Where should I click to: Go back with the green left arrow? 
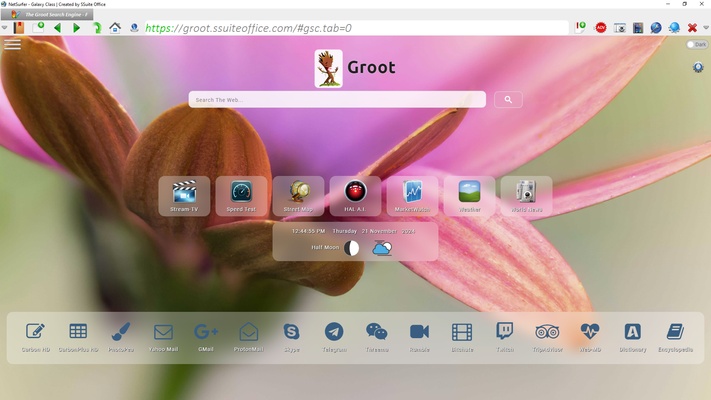[x=58, y=28]
